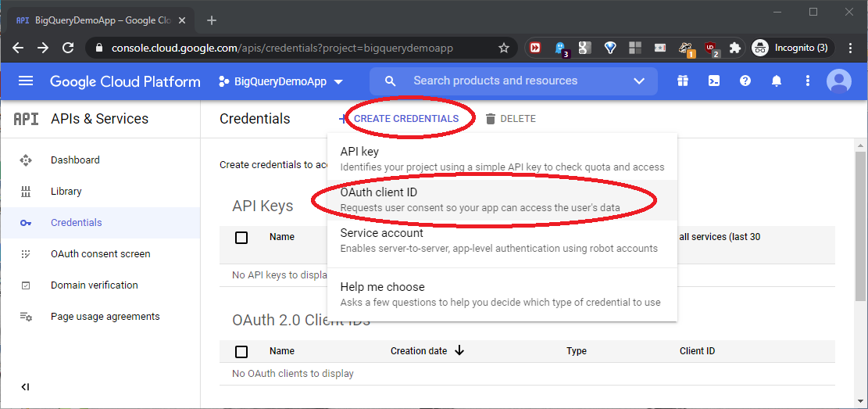868x409 pixels.
Task: Open OAuth consent screen page
Action: point(100,254)
